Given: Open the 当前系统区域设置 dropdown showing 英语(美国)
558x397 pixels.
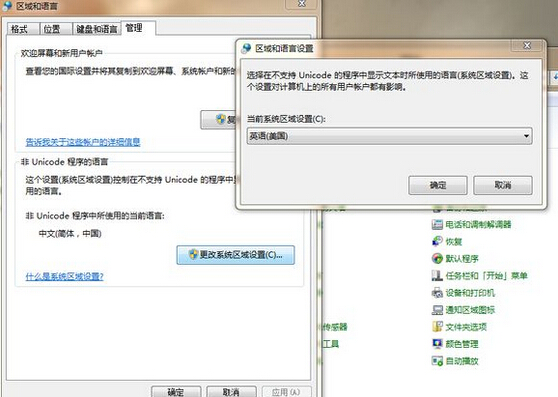Looking at the screenshot, I should click(x=390, y=136).
